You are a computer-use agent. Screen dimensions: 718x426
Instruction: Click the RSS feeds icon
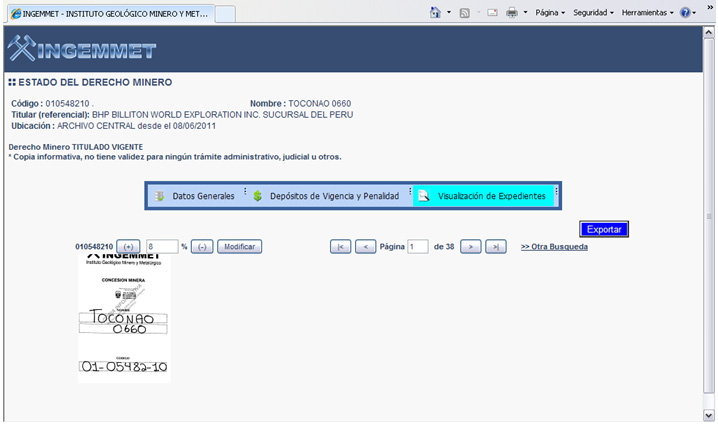point(464,13)
